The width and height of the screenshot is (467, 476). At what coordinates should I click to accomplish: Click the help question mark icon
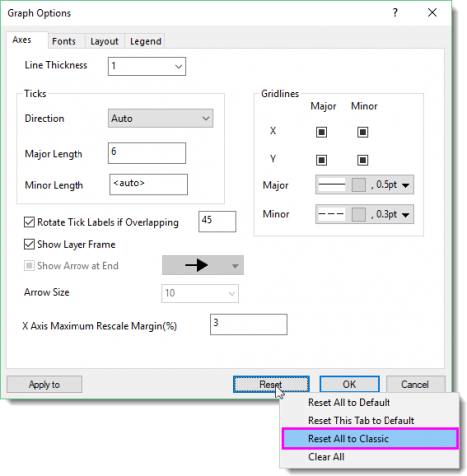point(395,13)
